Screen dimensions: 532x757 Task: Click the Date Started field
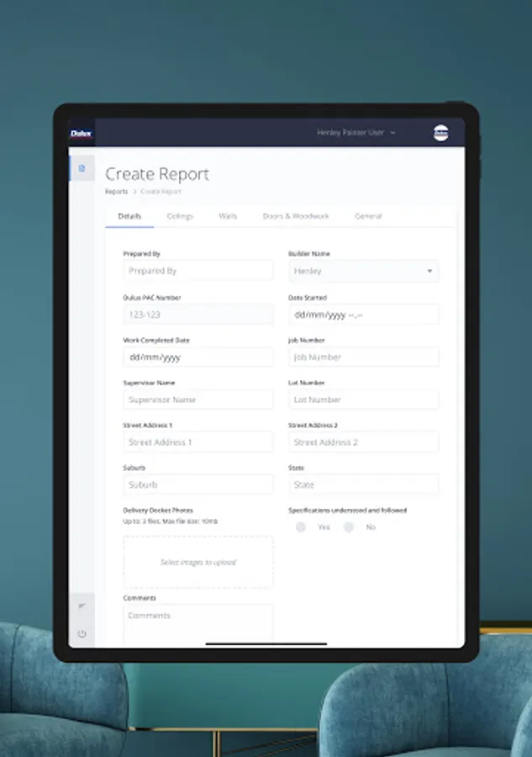(364, 315)
